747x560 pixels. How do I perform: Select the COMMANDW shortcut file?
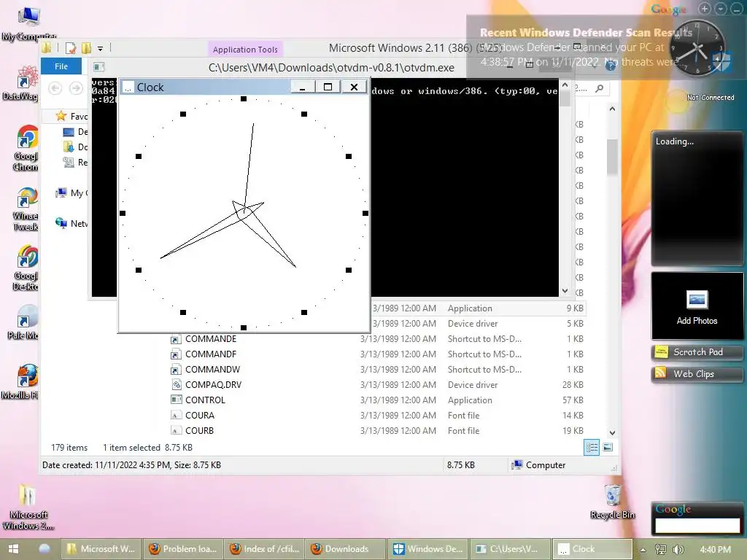[212, 370]
